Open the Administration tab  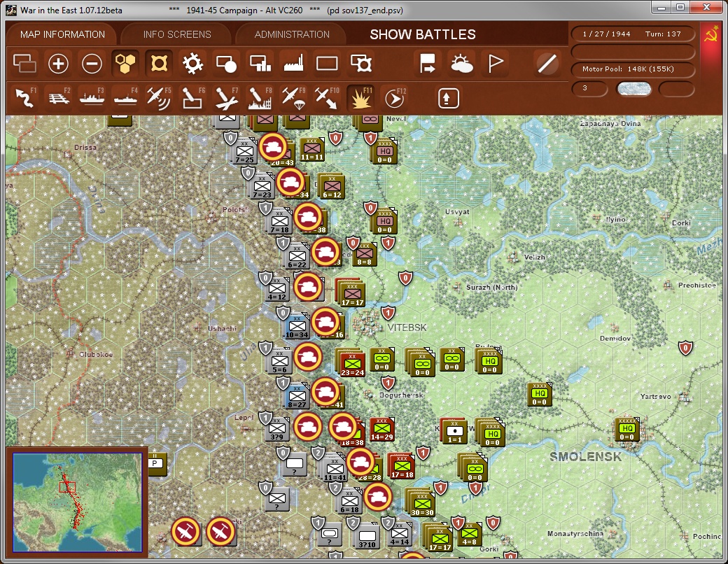pos(292,34)
